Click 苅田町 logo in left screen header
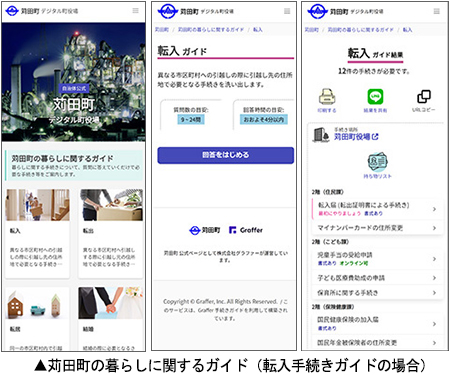Viewport: 450px width, 375px height. [12, 11]
